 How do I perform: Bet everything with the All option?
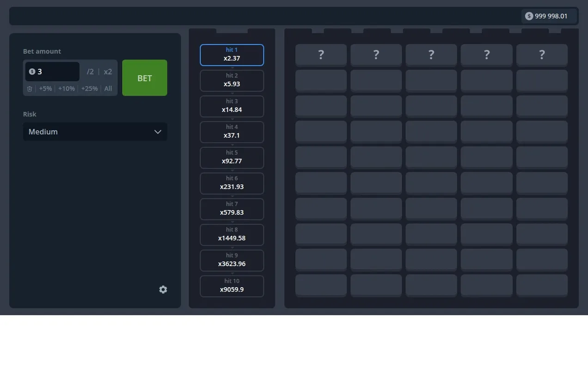(108, 89)
